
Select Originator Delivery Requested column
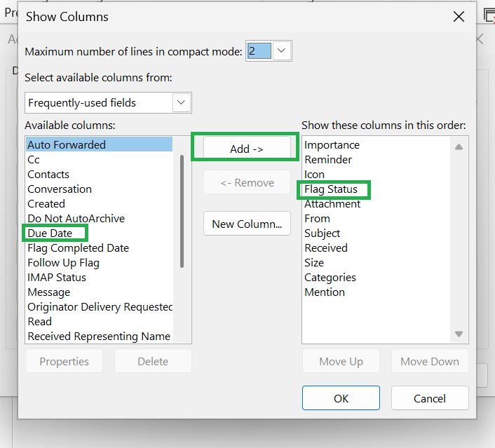point(99,307)
